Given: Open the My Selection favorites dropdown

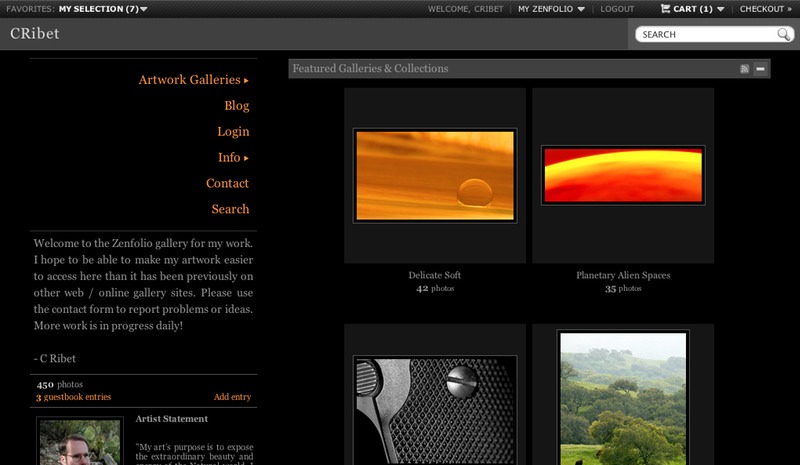Looking at the screenshot, I should 103,9.
